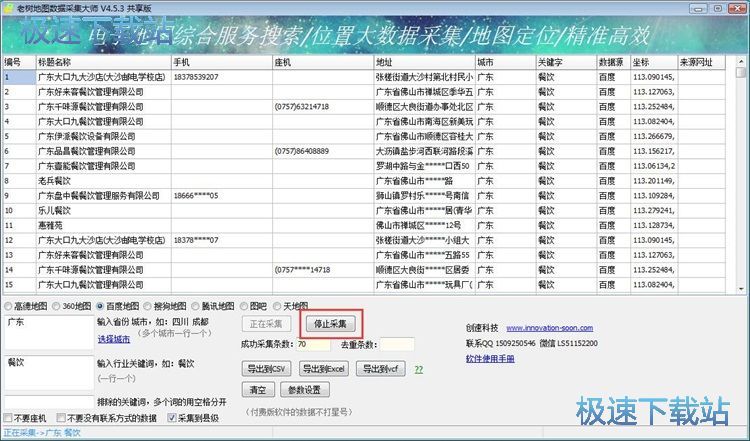The height and width of the screenshot is (441, 750).
Task: Open the www.innovation-soon.com link
Action: pos(550,328)
